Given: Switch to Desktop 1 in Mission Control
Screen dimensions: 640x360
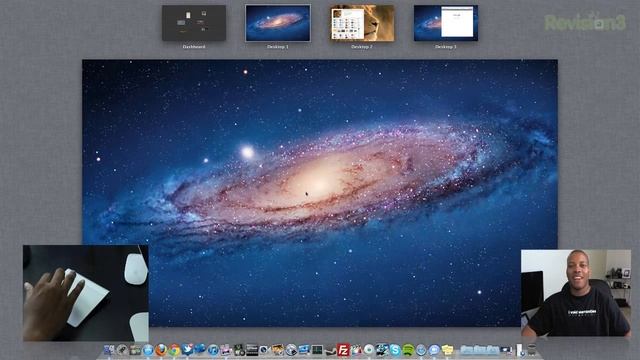Looking at the screenshot, I should (278, 23).
